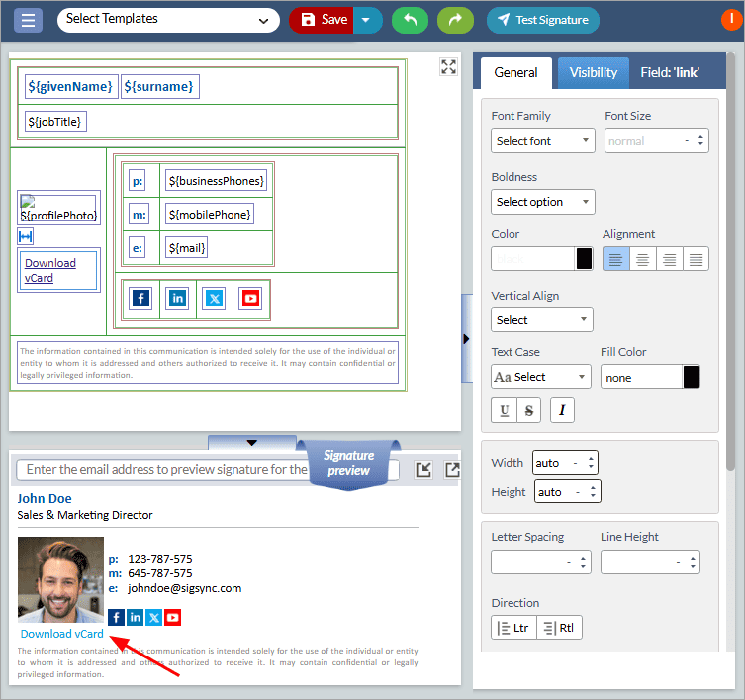Click the YouTube icon in the template
Viewport: 745px width, 700px height.
click(250, 298)
